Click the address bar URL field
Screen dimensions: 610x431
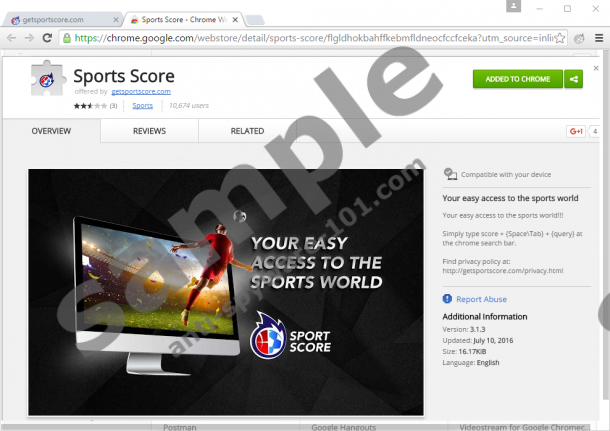[300, 39]
